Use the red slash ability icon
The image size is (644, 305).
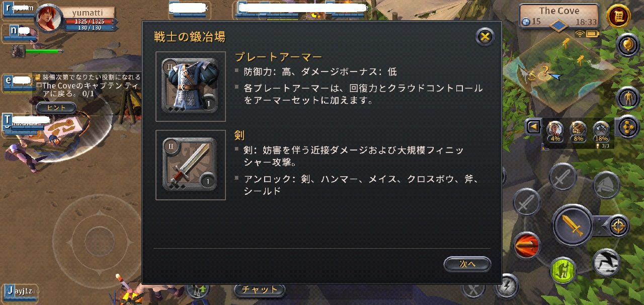(526, 246)
